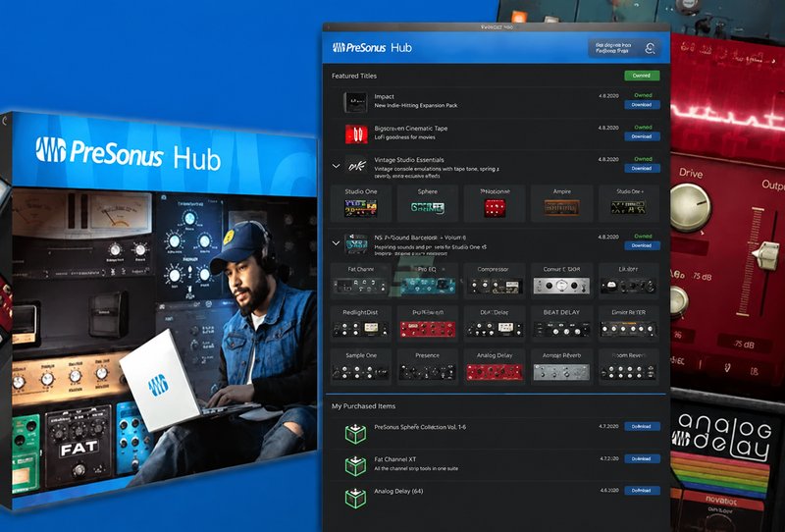Click the Drive knob on the red plugin
The image size is (785, 532).
691,207
